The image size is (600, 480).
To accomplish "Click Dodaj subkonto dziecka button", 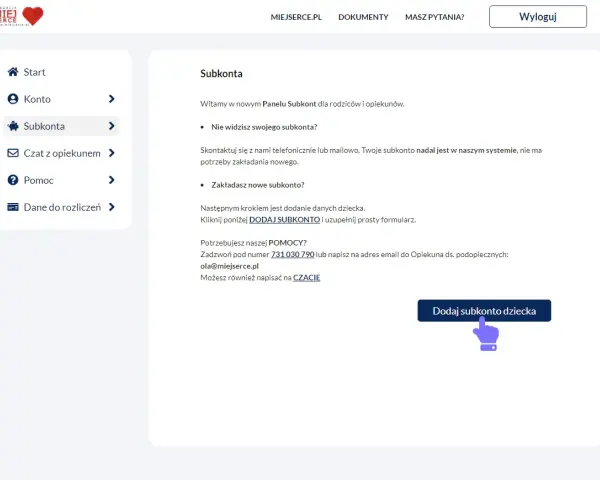I will tap(484, 310).
